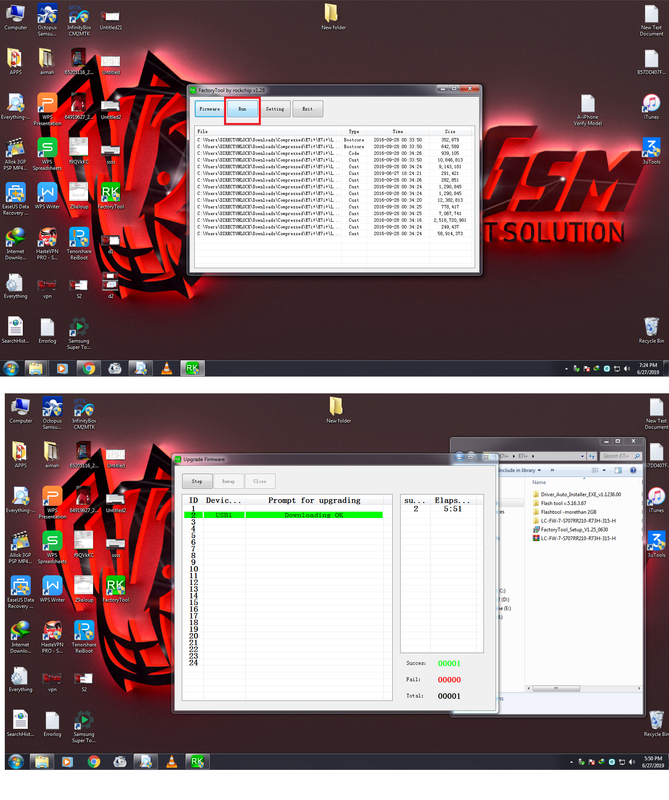Click the Name column header in Explorer
The image size is (669, 800).
(539, 482)
